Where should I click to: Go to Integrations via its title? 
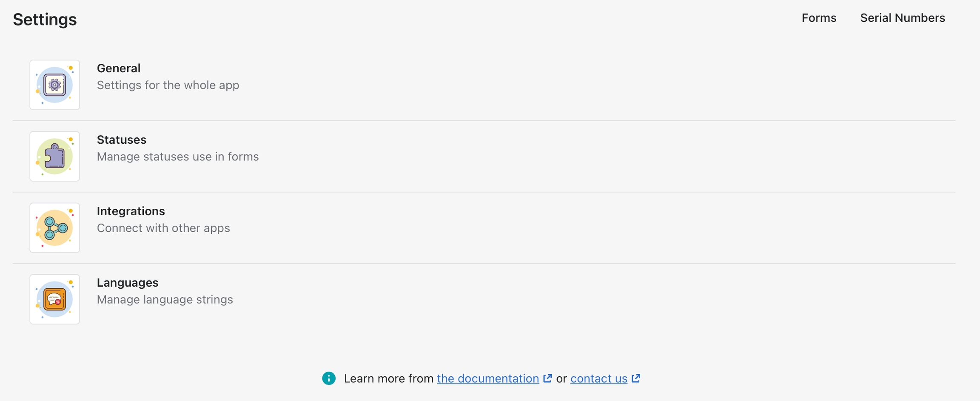pos(131,211)
